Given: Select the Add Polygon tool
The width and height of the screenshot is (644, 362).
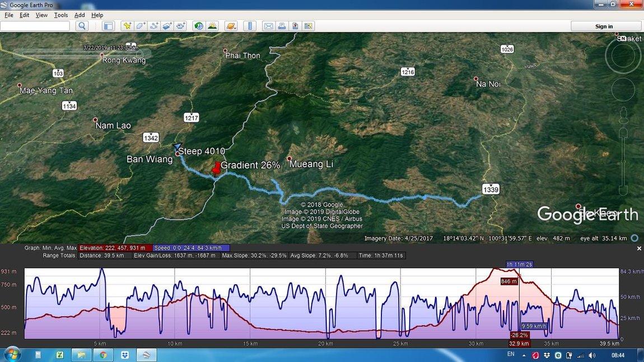Looking at the screenshot, I should (x=141, y=26).
